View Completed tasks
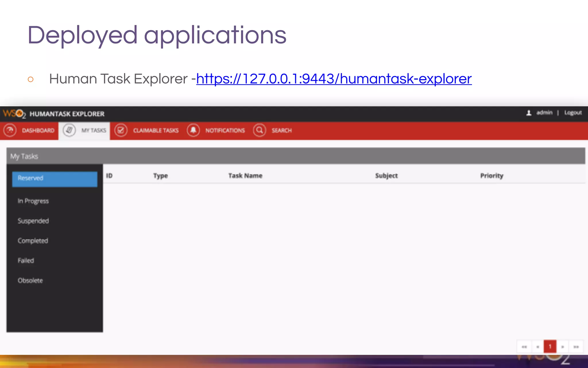The image size is (588, 368). 33,241
